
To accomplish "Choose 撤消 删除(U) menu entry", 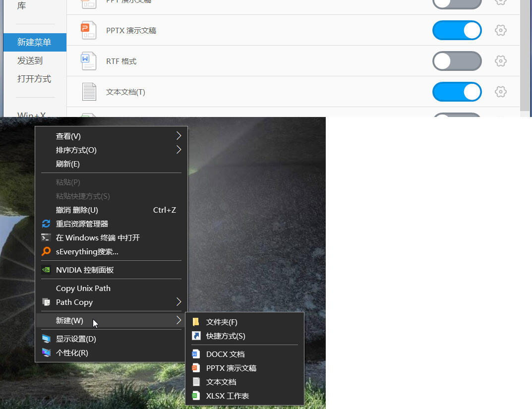I will click(x=77, y=210).
